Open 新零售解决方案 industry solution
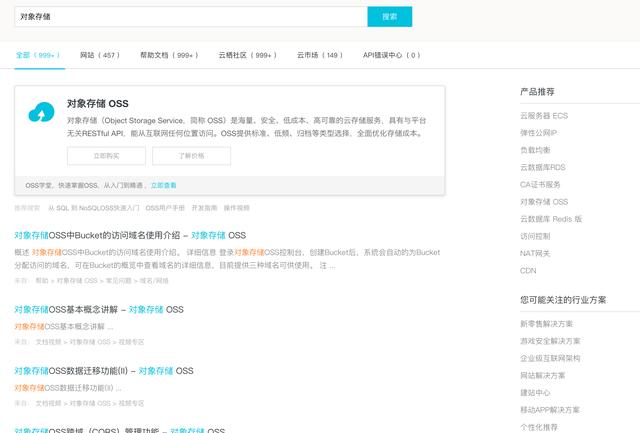This screenshot has height=433, width=640. [x=546, y=324]
